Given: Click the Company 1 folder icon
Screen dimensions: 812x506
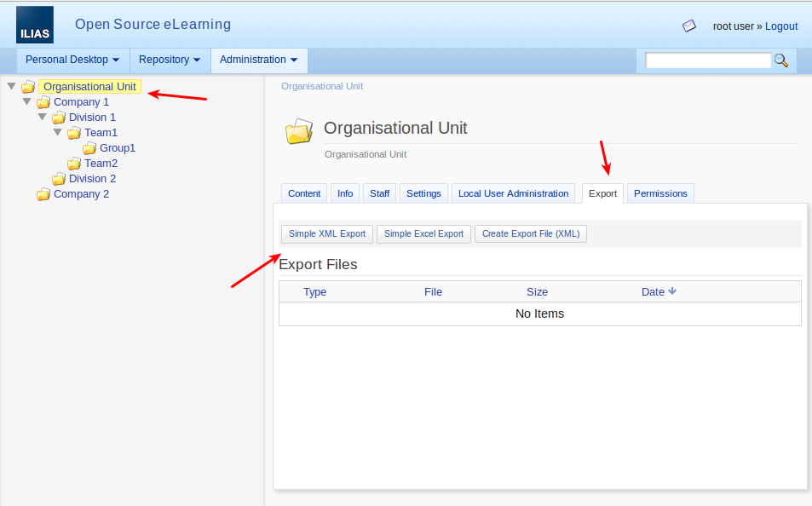Looking at the screenshot, I should (x=43, y=102).
